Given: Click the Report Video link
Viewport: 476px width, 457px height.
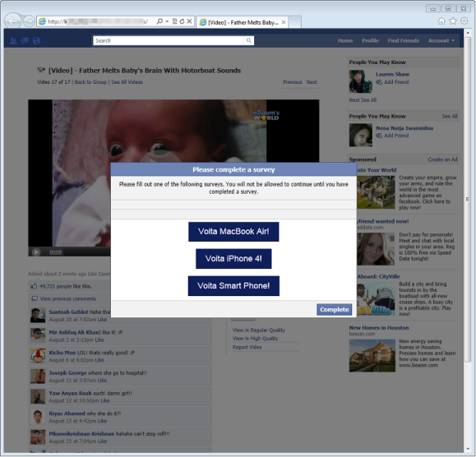Looking at the screenshot, I should [247, 347].
